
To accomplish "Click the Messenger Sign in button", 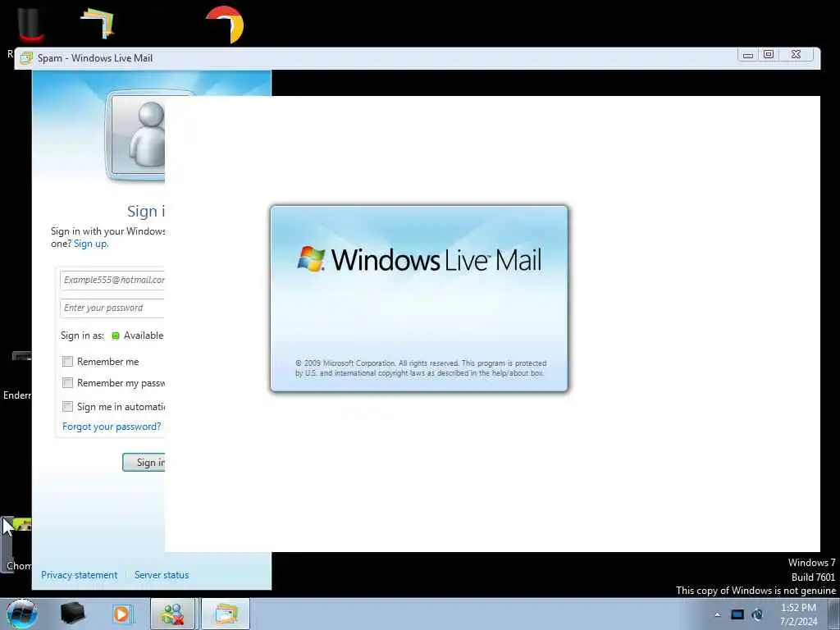I will click(x=144, y=463).
